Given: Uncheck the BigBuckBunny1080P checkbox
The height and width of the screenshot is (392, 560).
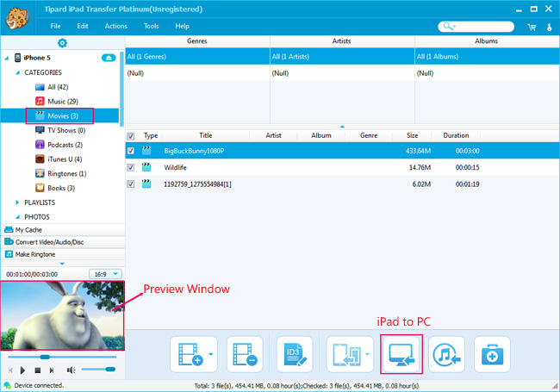Looking at the screenshot, I should tap(131, 151).
